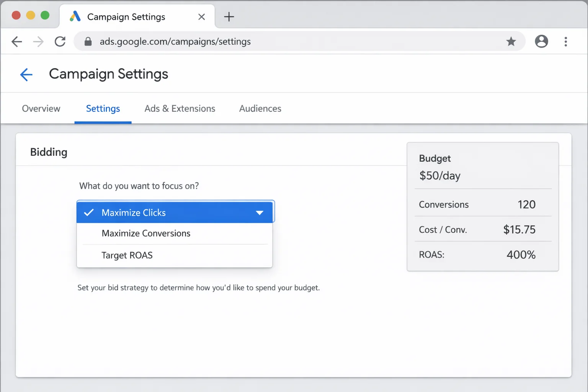Viewport: 588px width, 392px height.
Task: Open the Ads & Extensions section
Action: pos(180,108)
